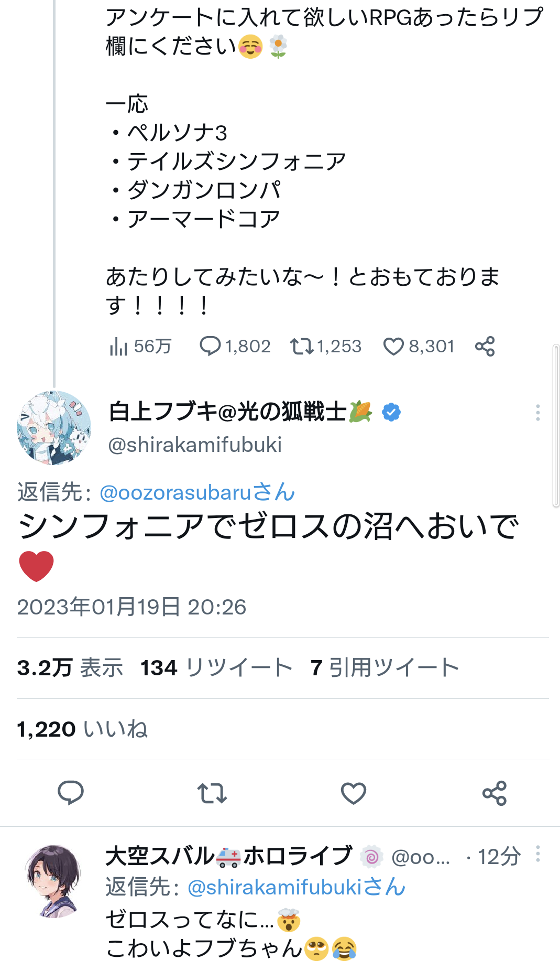The image size is (560, 971).
Task: Open the @shirakamifubuki reply-to link
Action: (296, 887)
